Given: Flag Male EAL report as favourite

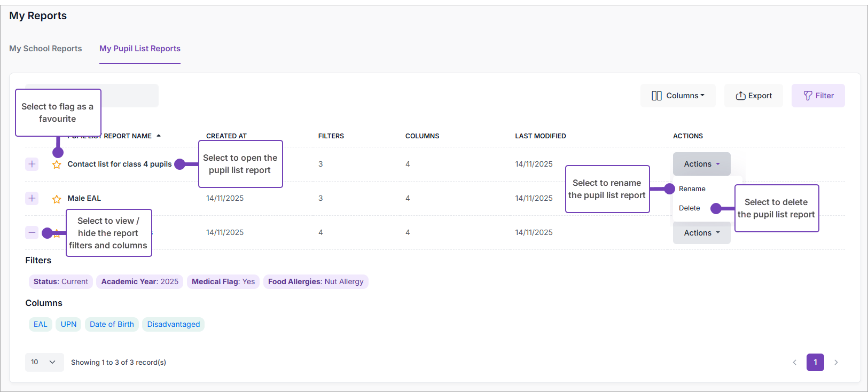Looking at the screenshot, I should point(57,199).
